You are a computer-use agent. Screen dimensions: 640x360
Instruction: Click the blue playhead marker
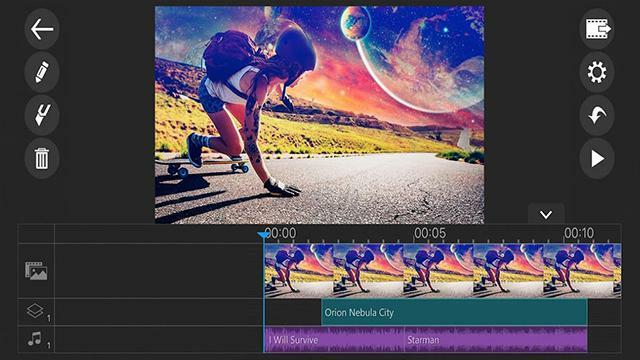click(264, 235)
